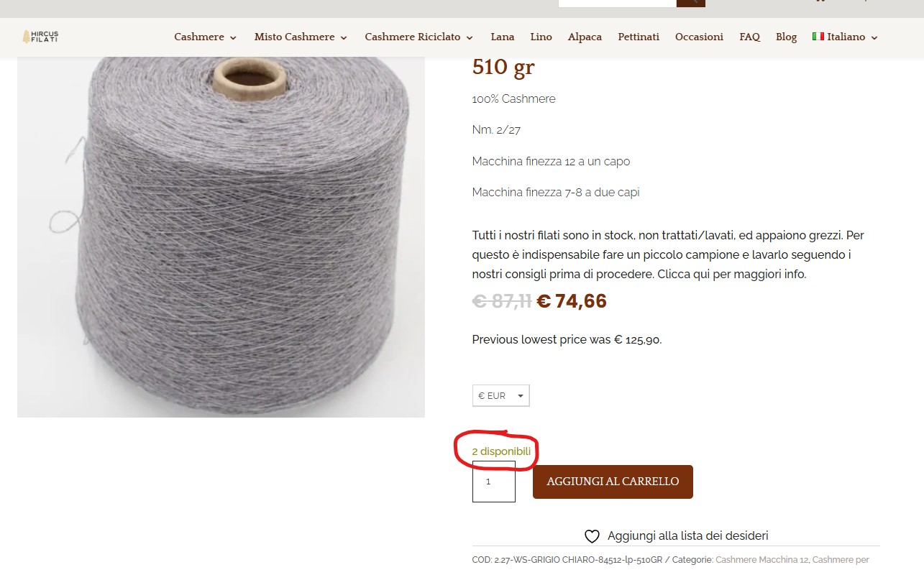Click the quantity input field

(494, 482)
